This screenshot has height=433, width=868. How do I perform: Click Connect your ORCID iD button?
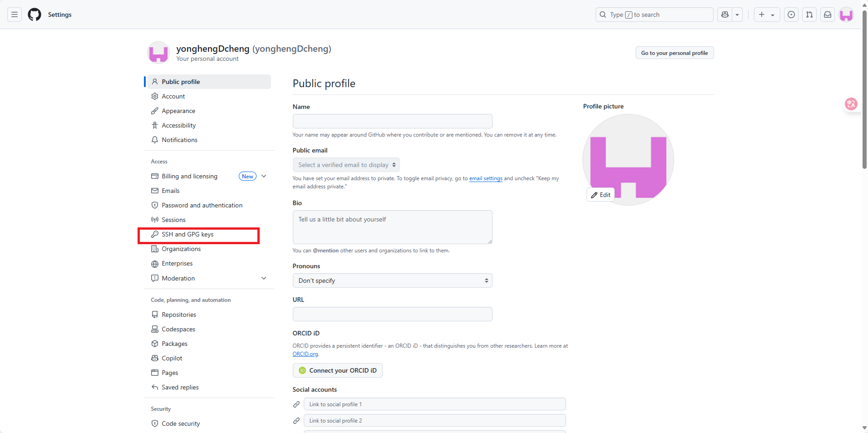point(337,370)
